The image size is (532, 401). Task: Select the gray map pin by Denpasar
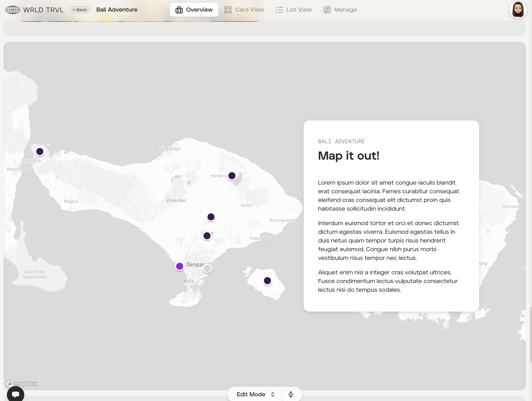207,269
